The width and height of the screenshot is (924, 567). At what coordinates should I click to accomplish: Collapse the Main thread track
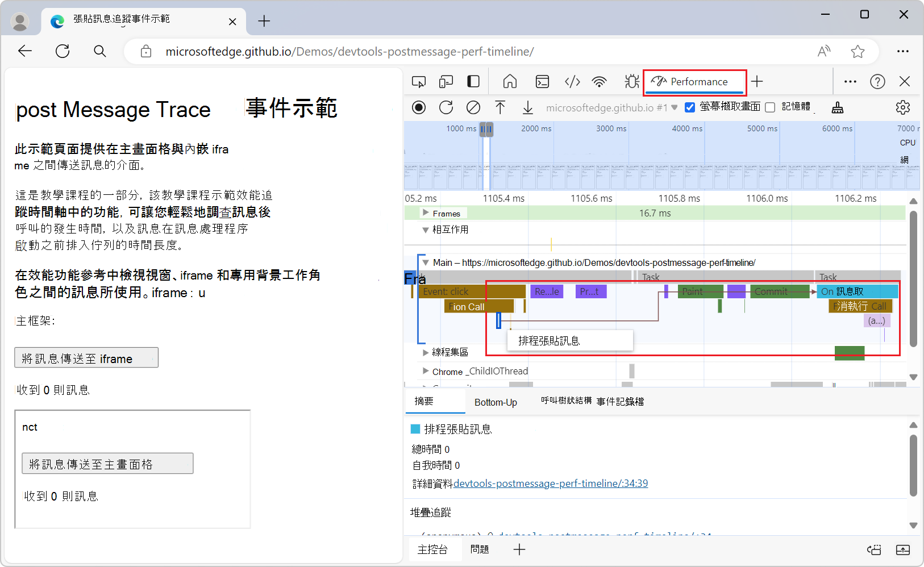point(426,262)
